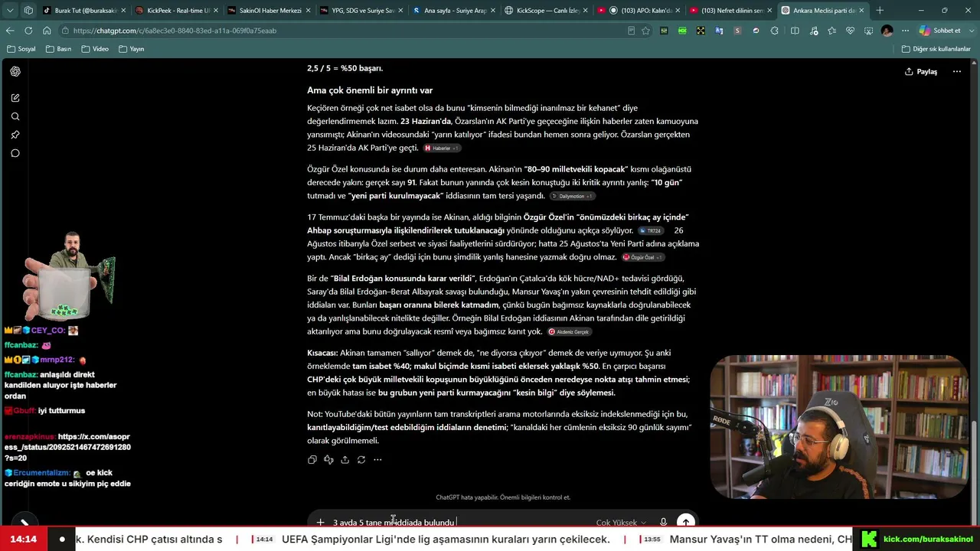Click the plus attach button in composer
This screenshot has height=551, width=980.
click(321, 523)
